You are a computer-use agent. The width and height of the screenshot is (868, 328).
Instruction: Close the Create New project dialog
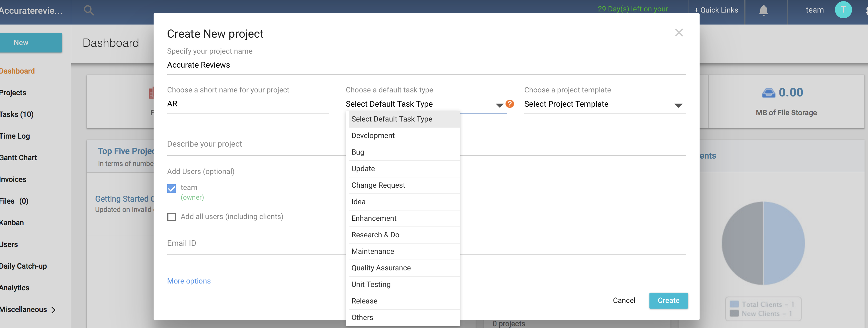coord(678,33)
